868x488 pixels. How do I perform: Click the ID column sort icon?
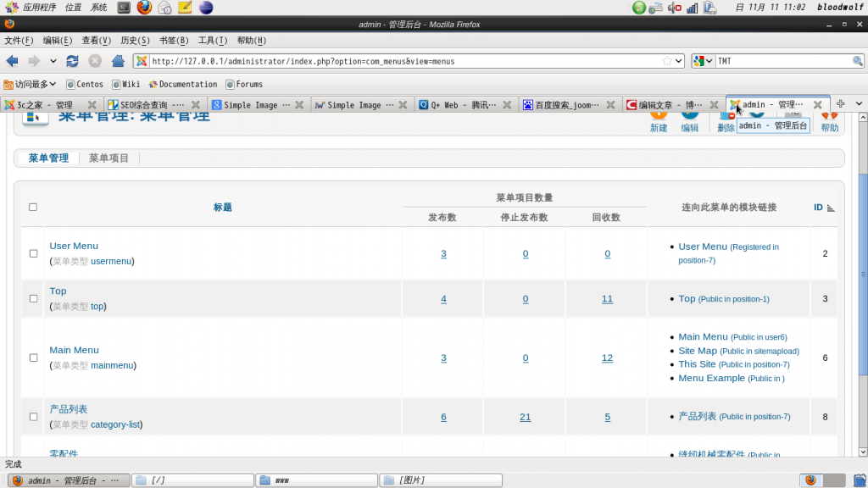[x=831, y=208]
